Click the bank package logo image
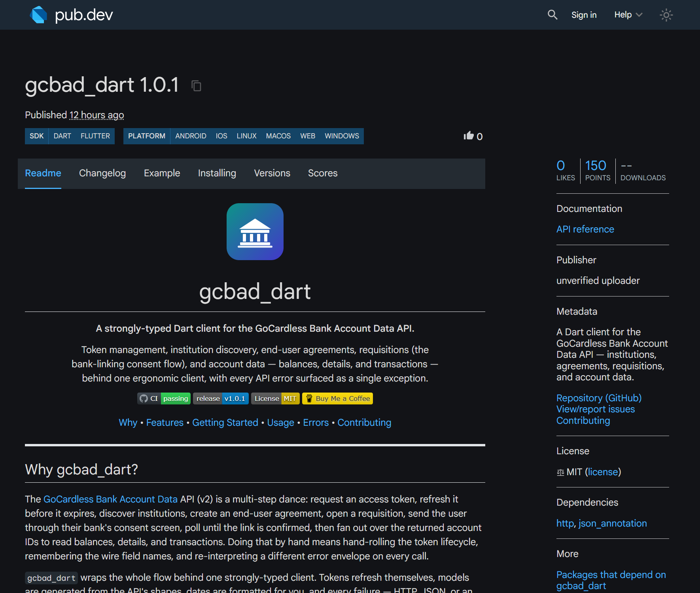700x593 pixels. 255,232
